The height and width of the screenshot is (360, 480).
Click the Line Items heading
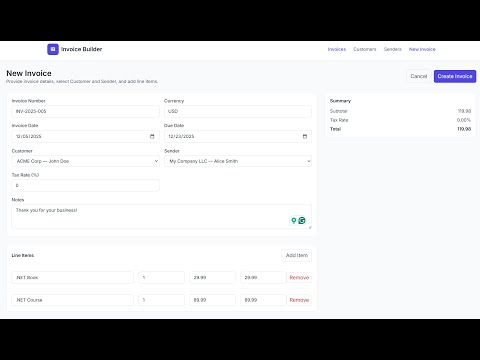tap(23, 255)
